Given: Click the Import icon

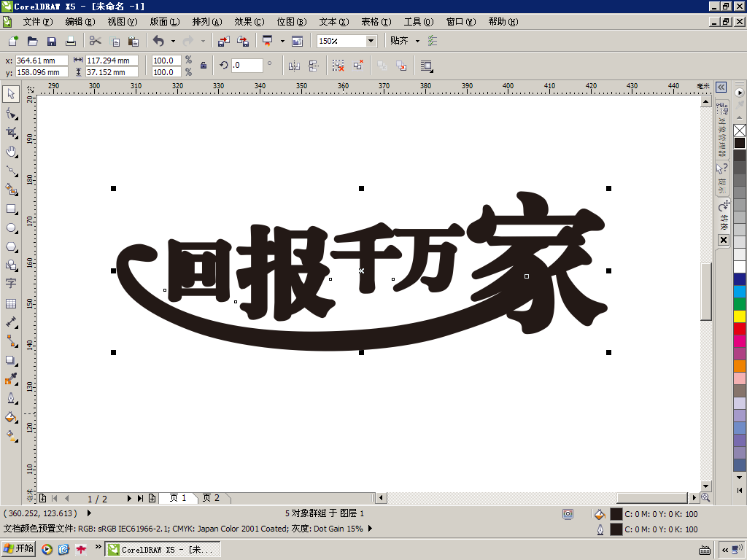Looking at the screenshot, I should click(223, 41).
